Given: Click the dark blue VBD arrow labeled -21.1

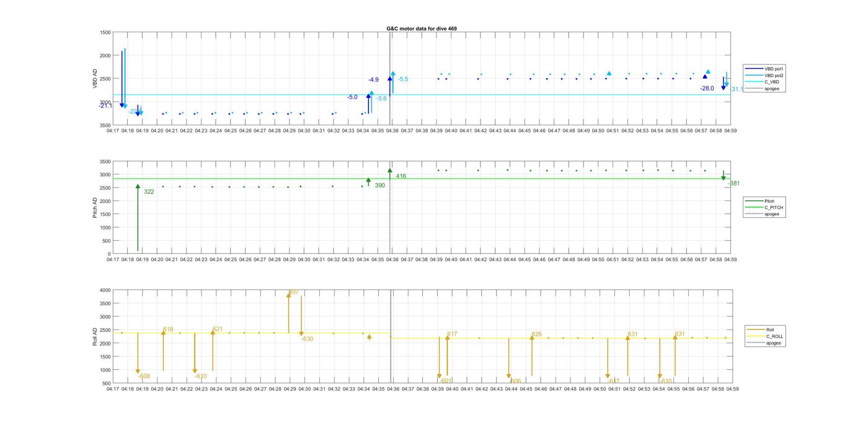Looking at the screenshot, I should pos(122,79).
